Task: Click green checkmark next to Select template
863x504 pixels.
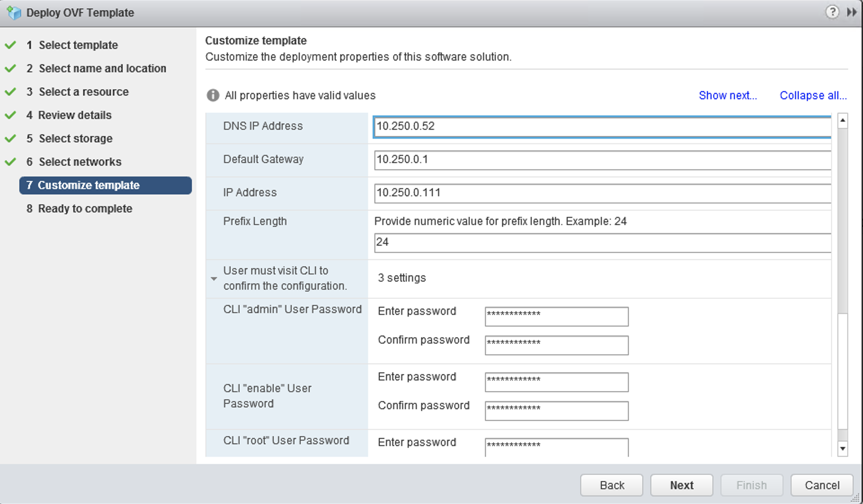Action: click(x=10, y=45)
